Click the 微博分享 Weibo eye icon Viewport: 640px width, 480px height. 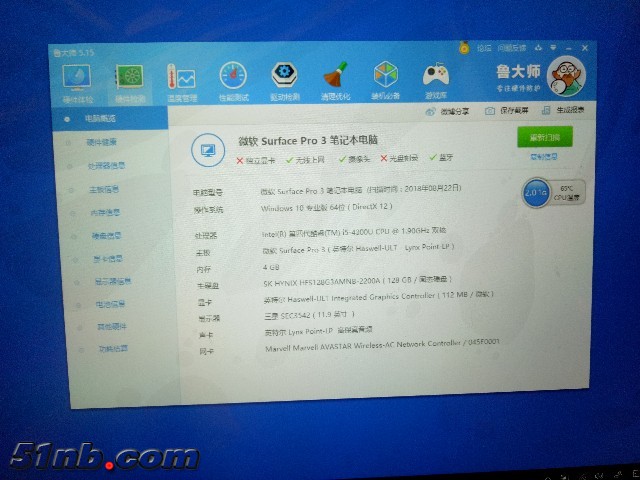pyautogui.click(x=430, y=111)
